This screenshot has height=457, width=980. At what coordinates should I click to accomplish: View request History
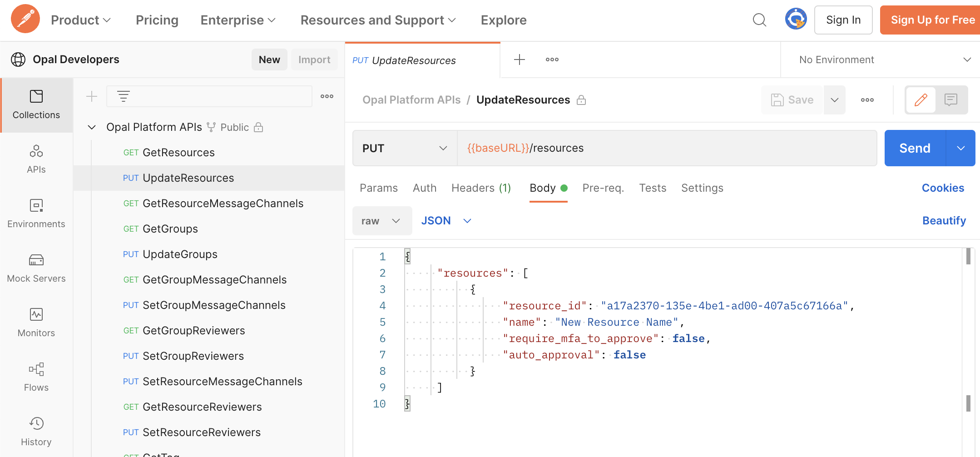pos(36,432)
